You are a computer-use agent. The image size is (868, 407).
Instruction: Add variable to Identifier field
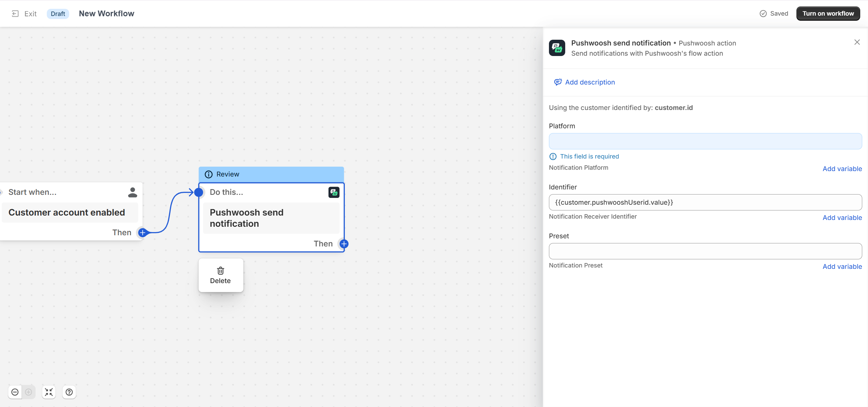click(x=842, y=218)
